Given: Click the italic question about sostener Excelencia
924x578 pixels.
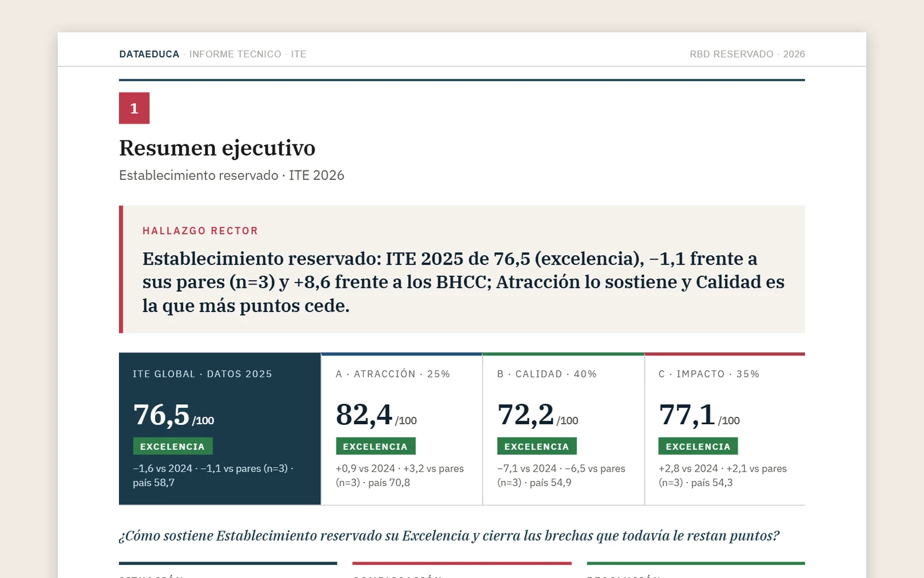Looking at the screenshot, I should tap(449, 536).
